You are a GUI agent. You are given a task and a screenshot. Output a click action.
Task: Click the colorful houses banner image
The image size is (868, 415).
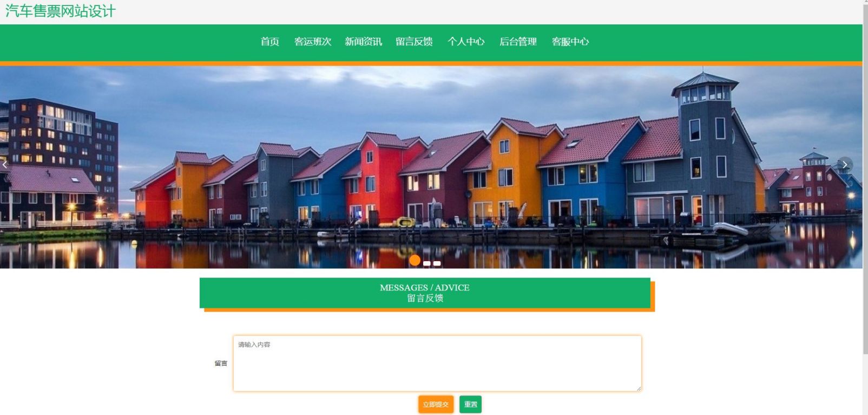pyautogui.click(x=431, y=167)
